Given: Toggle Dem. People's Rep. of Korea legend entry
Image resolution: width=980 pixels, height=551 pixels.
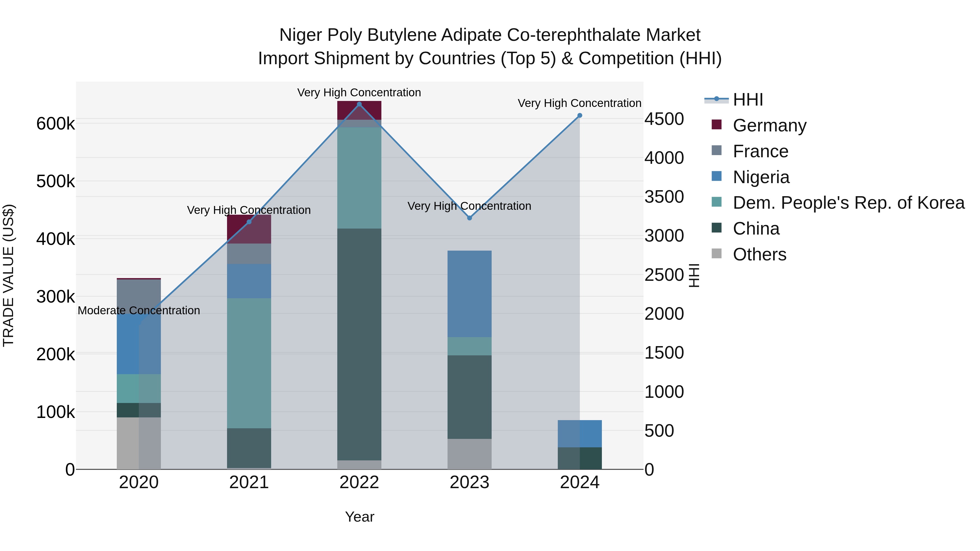Looking at the screenshot, I should (838, 203).
